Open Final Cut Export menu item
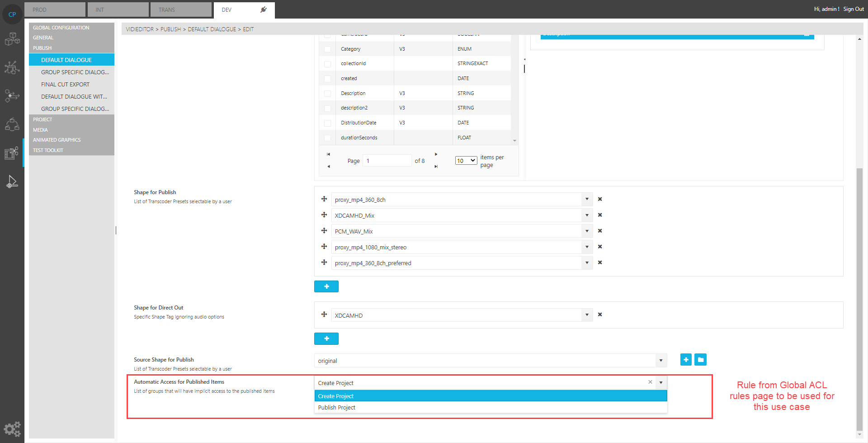 point(66,85)
